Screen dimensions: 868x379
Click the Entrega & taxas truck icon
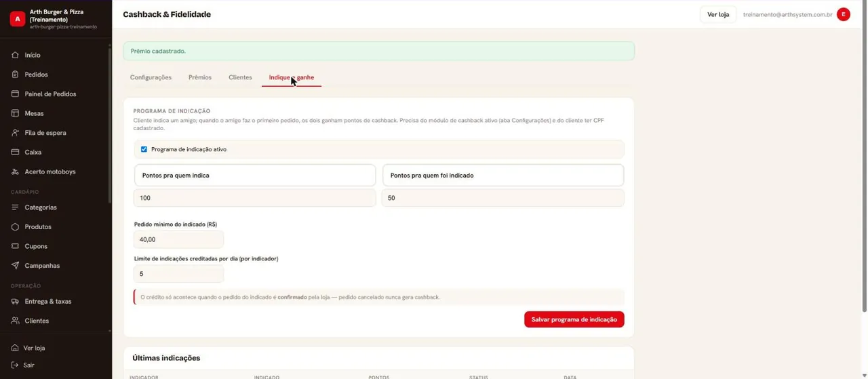16,301
